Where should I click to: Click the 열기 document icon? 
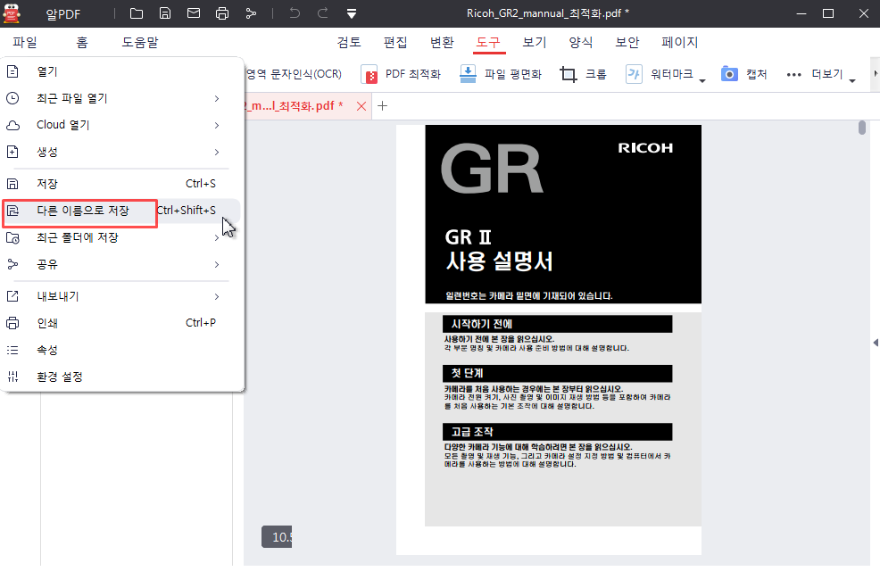(x=12, y=71)
